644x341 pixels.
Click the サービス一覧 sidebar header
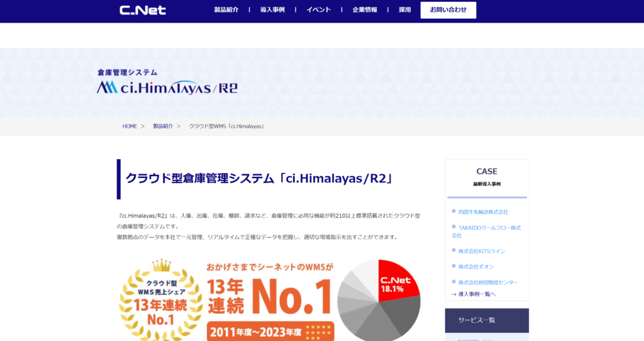point(487,320)
